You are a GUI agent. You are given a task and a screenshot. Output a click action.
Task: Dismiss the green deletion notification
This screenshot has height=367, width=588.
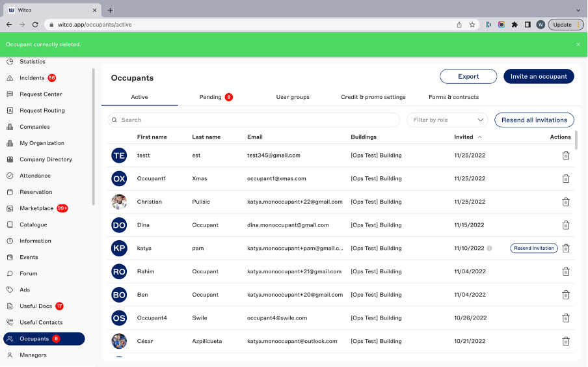pos(578,44)
